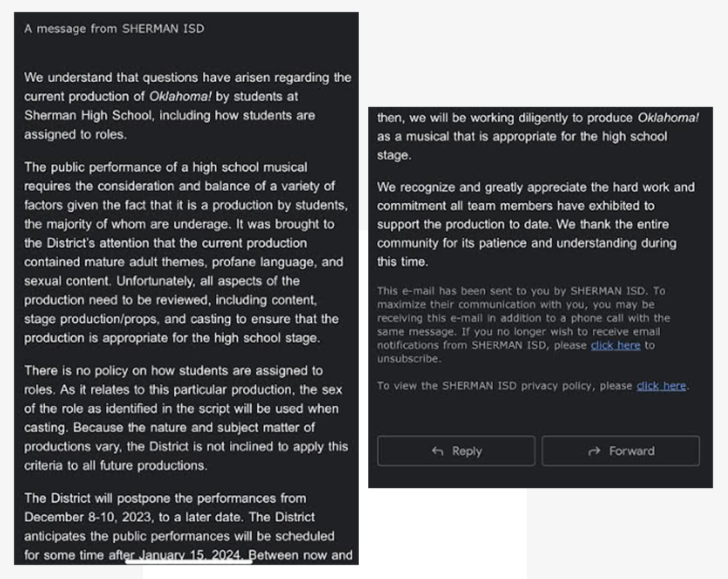728x579 pixels.
Task: Click 'To view the SHERMAN ISD privacy policy' text
Action: (x=504, y=386)
